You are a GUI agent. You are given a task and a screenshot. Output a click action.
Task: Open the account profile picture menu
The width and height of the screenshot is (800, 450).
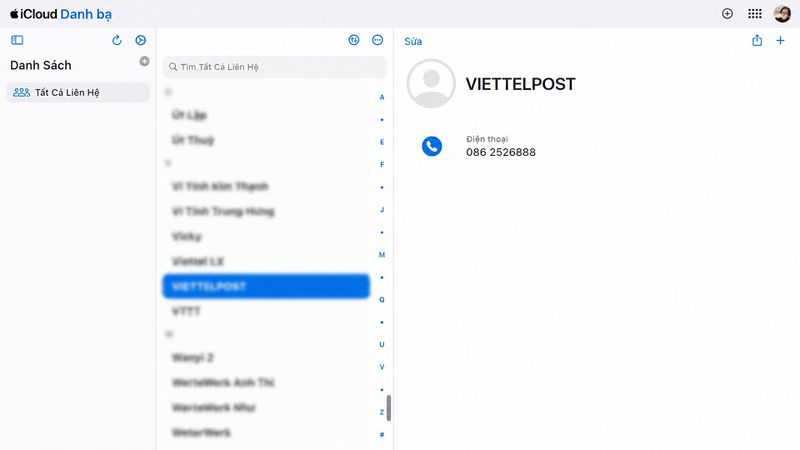[782, 14]
